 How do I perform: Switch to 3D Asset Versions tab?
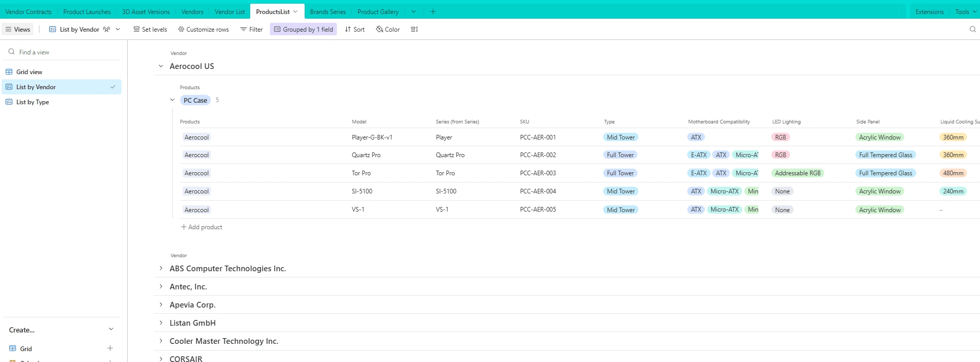pos(146,11)
